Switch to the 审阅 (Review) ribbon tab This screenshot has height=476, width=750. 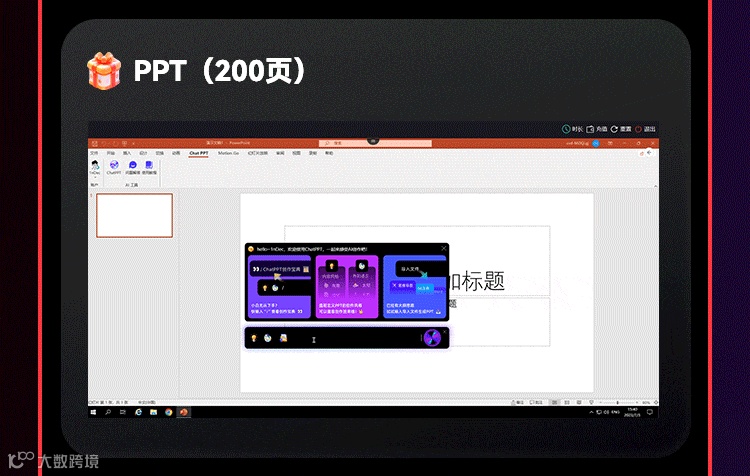pos(280,153)
